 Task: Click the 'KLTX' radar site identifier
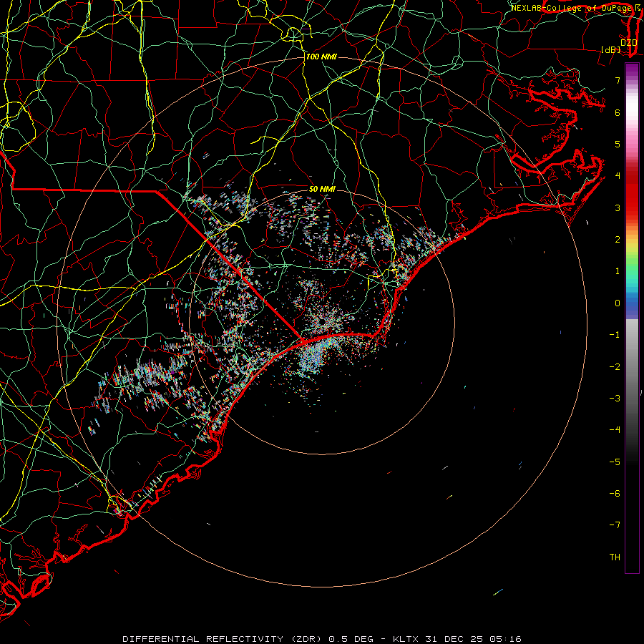pos(406,639)
